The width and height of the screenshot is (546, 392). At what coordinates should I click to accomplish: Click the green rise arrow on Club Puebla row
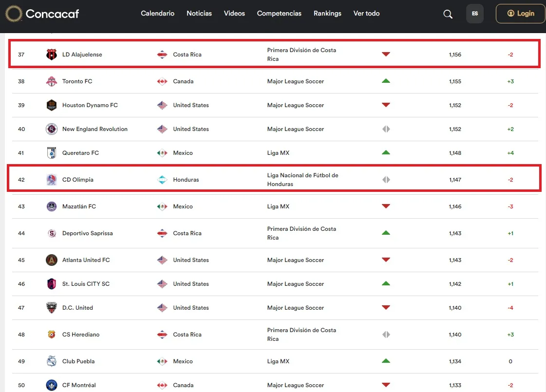(x=386, y=361)
